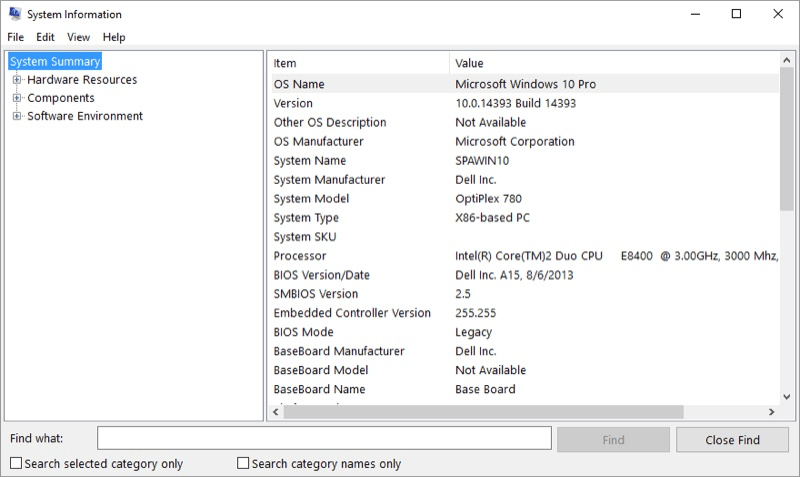Viewport: 800px width, 477px height.
Task: Select the System Model row
Action: [x=525, y=198]
